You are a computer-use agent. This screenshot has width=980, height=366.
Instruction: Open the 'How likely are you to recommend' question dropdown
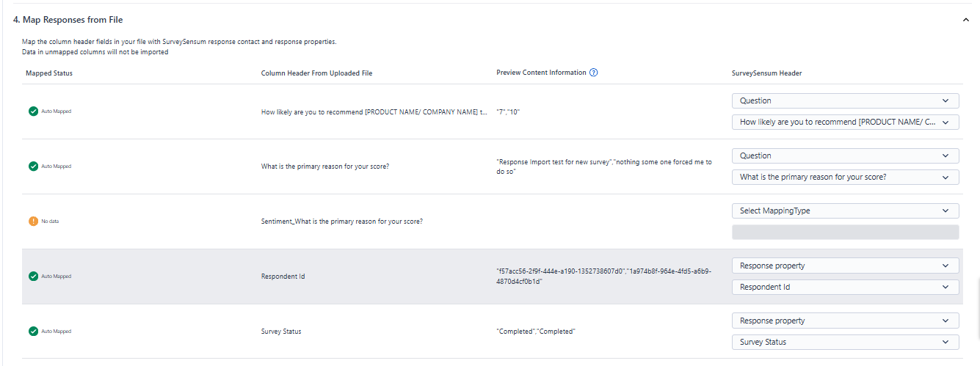(845, 122)
